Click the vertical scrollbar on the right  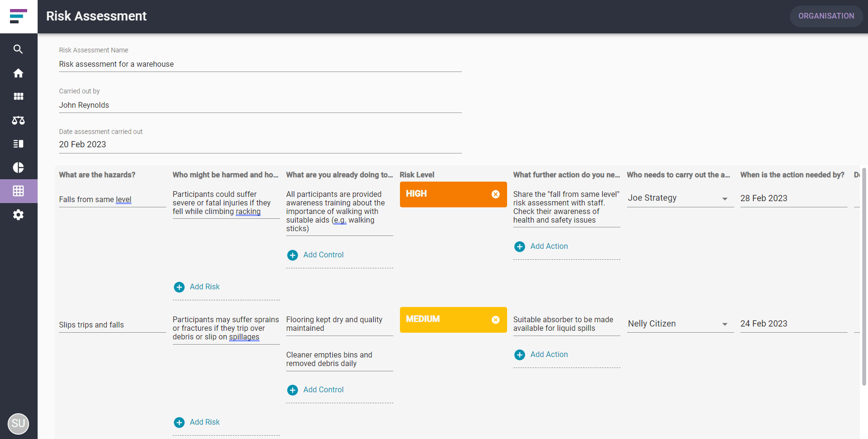(x=864, y=276)
